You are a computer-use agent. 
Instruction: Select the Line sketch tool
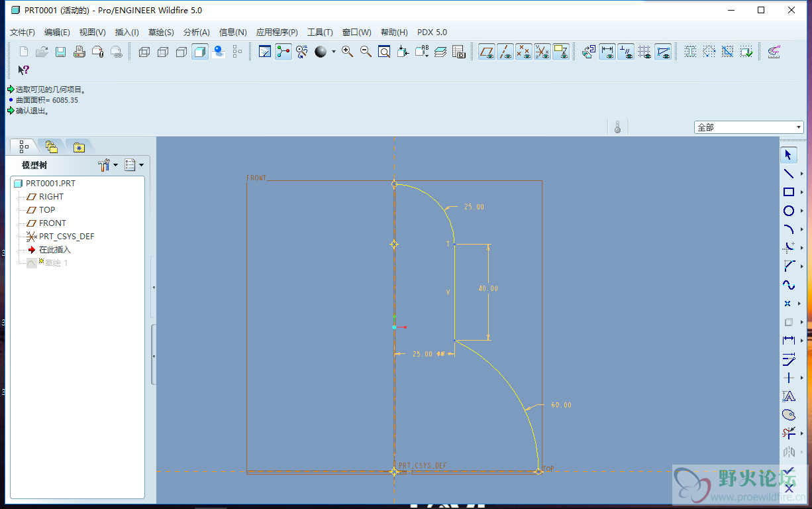(788, 174)
